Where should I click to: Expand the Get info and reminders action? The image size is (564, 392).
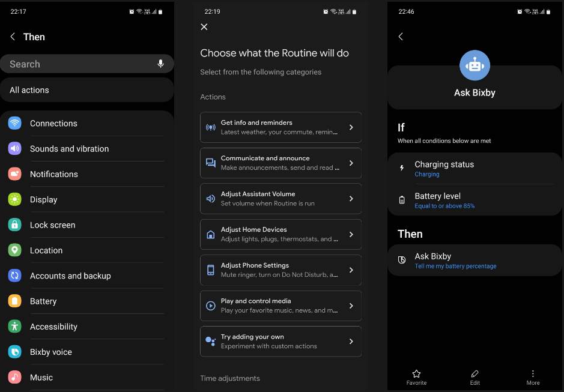280,127
